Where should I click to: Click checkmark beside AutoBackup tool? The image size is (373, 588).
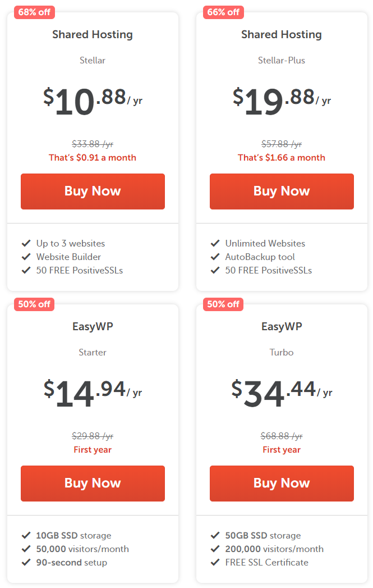point(215,257)
